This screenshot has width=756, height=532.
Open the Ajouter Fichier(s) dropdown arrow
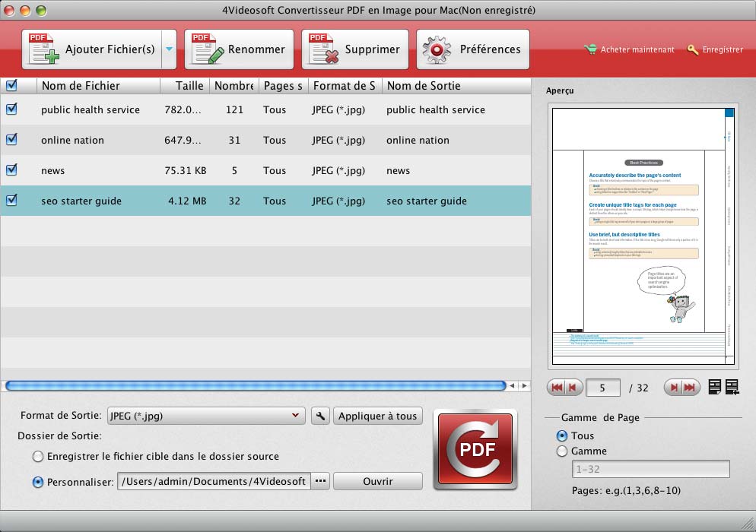[x=169, y=49]
